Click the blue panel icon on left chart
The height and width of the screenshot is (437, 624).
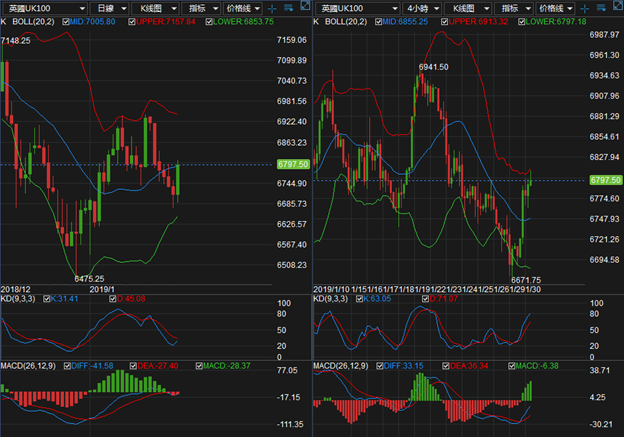288,7
